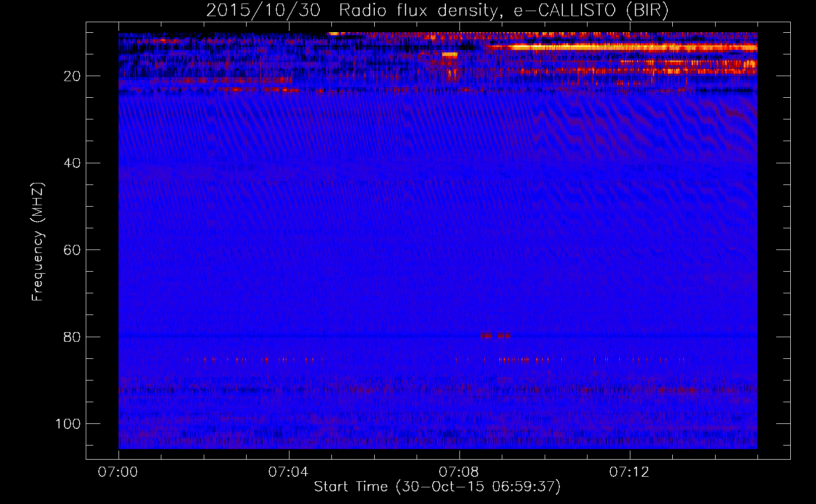Click the "100" frequency tick label
Viewport: 816px width, 504px height.
[68, 423]
